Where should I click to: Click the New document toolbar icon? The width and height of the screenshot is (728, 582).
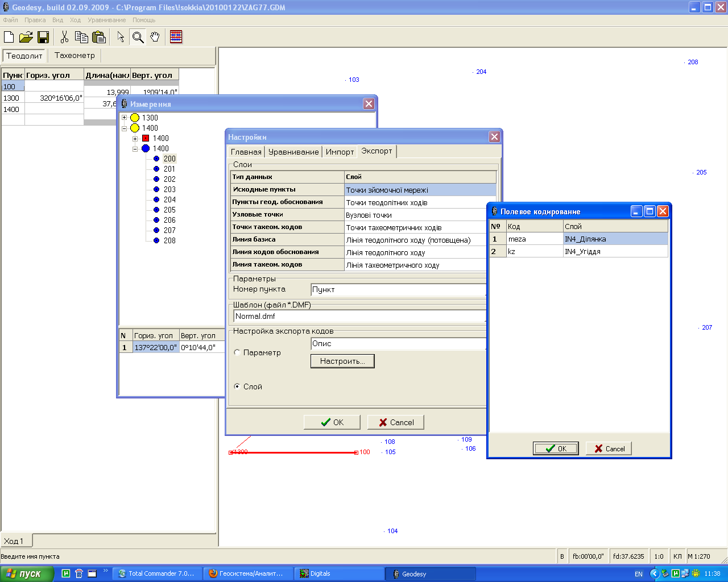click(x=9, y=37)
